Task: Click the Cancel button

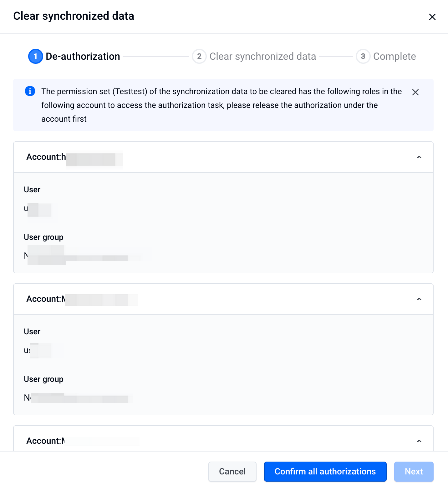Action: (232, 472)
